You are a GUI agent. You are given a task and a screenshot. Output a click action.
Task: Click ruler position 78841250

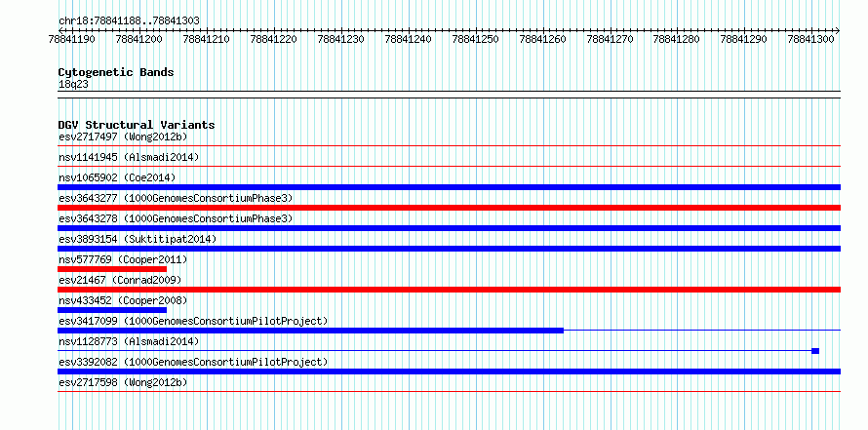pyautogui.click(x=476, y=39)
